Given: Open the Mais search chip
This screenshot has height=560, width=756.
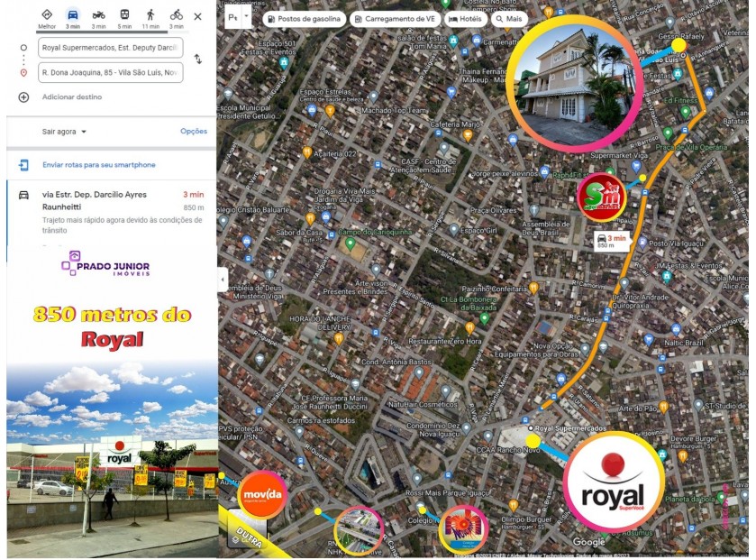Looking at the screenshot, I should [x=509, y=19].
